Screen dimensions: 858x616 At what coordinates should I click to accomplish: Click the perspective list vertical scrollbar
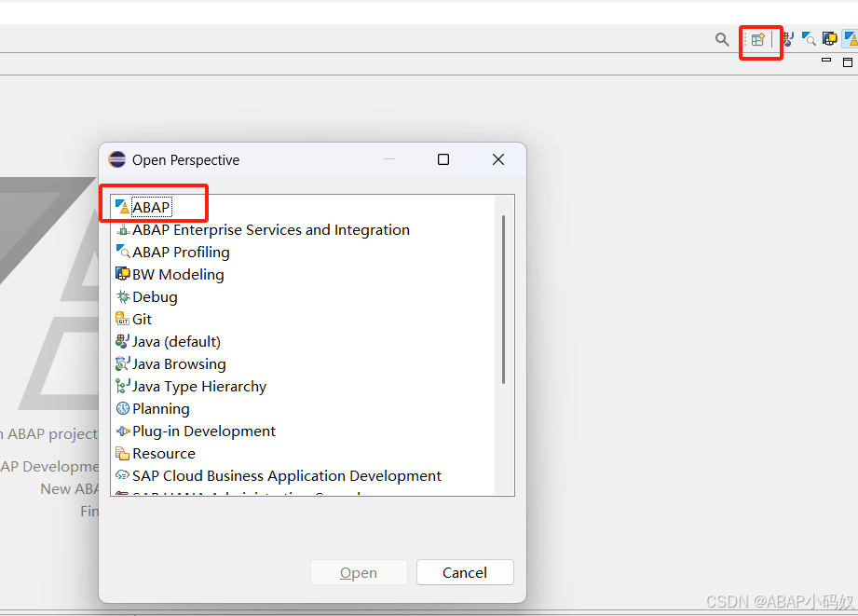point(503,299)
